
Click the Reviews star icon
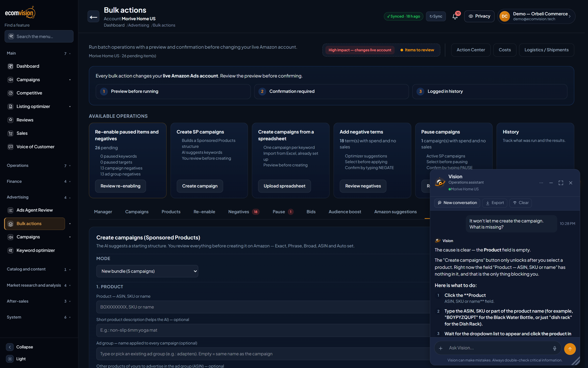[10, 120]
